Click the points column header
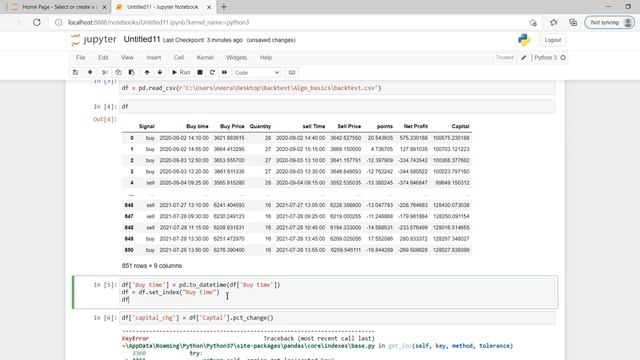This screenshot has width=640, height=360. pyautogui.click(x=384, y=127)
